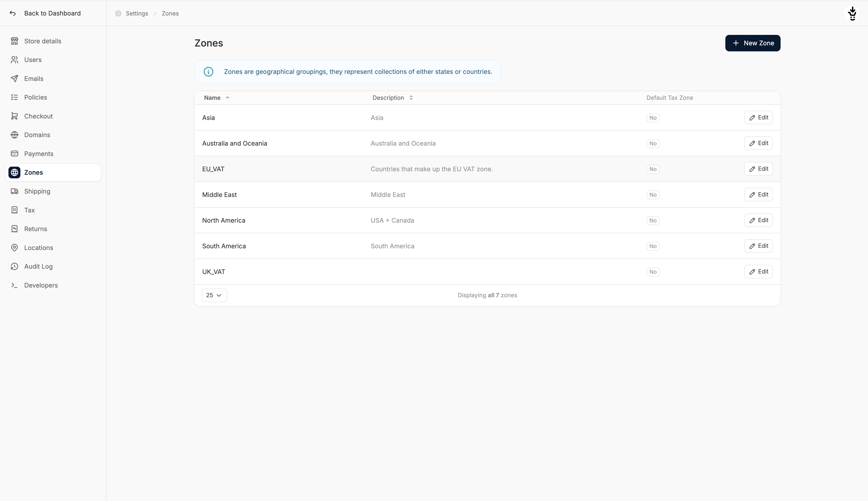
Task: Click the Settings breadcrumb link
Action: (x=137, y=13)
